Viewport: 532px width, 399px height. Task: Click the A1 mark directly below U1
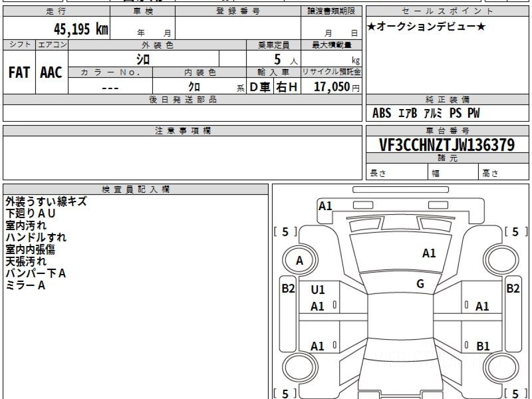pyautogui.click(x=317, y=306)
